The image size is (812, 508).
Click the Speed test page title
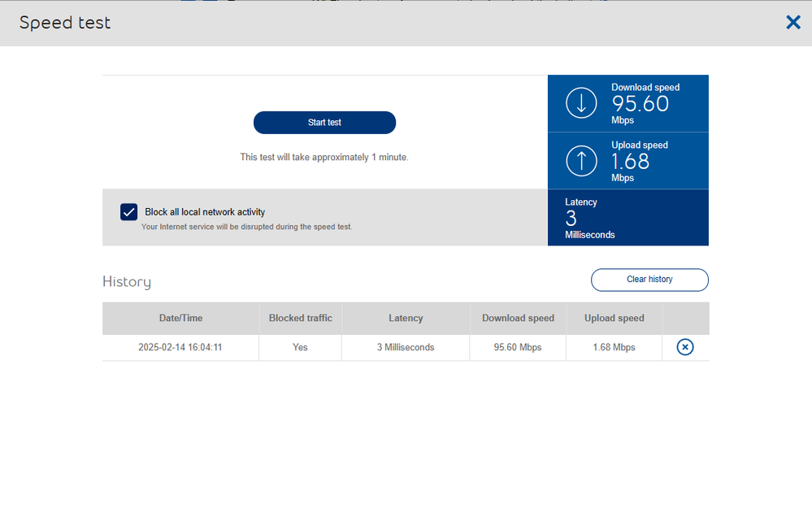pyautogui.click(x=65, y=23)
